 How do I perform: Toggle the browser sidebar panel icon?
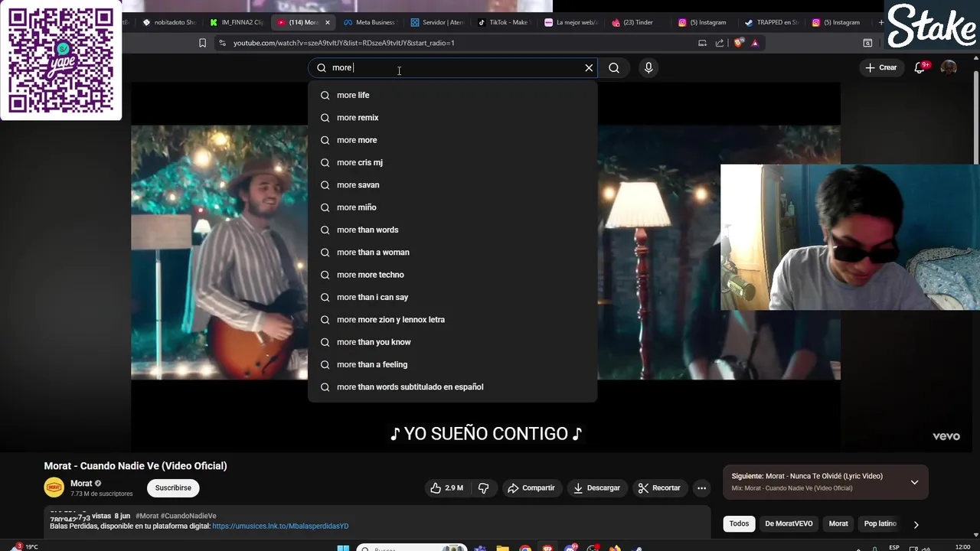pos(867,43)
